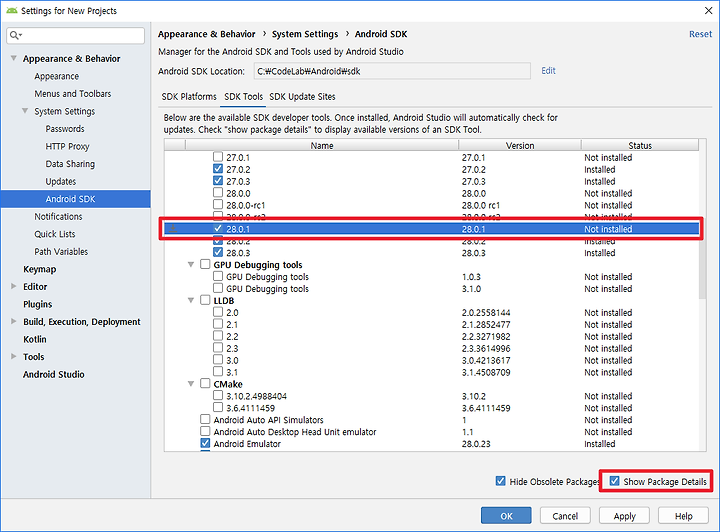The height and width of the screenshot is (532, 720).
Task: Check GPU Debugging tools version 3.1.0
Action: [218, 288]
